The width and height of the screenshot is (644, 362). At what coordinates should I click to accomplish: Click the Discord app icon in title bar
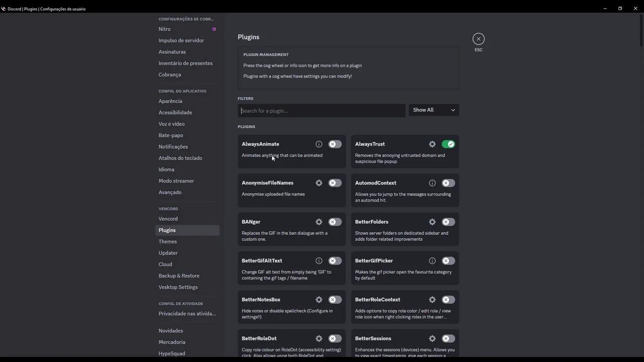point(4,9)
